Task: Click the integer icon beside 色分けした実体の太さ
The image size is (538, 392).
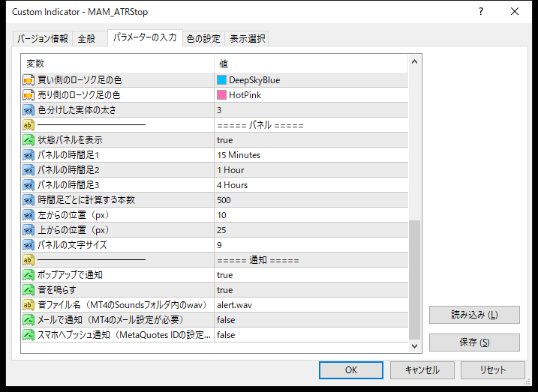Action: [28, 110]
